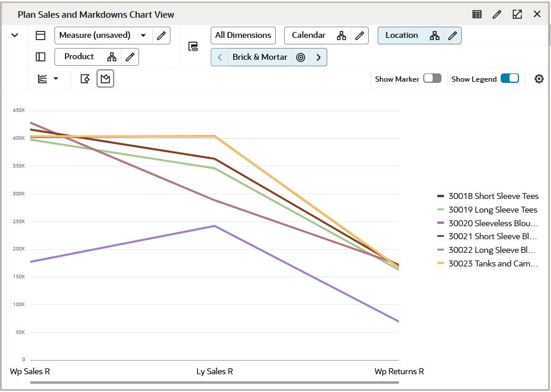
Task: Click the target icon beside Brick & Mortar
Action: click(x=301, y=58)
